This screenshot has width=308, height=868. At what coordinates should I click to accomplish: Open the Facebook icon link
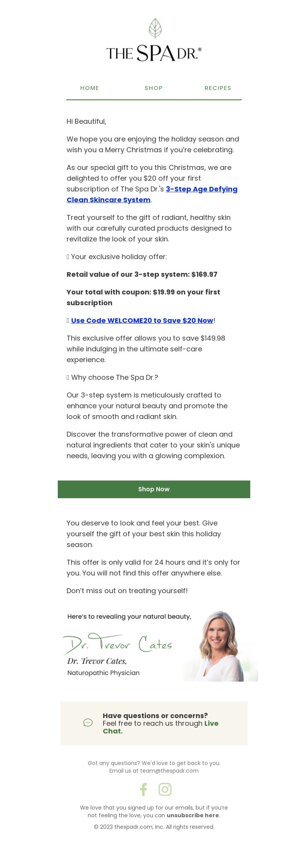tap(143, 789)
